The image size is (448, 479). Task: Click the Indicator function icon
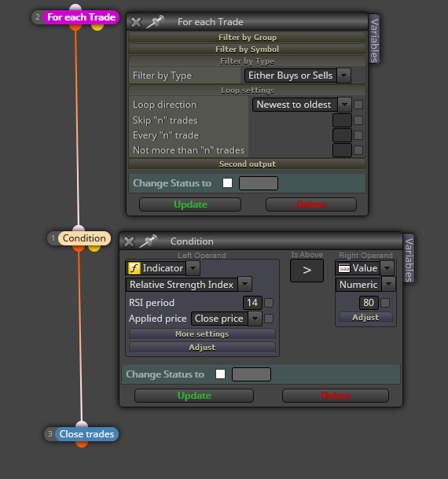[x=134, y=268]
